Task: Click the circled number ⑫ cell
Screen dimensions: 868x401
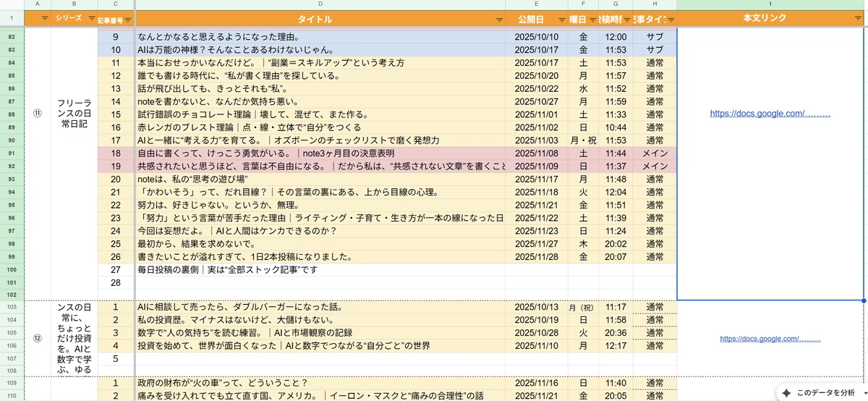Action: pos(38,339)
